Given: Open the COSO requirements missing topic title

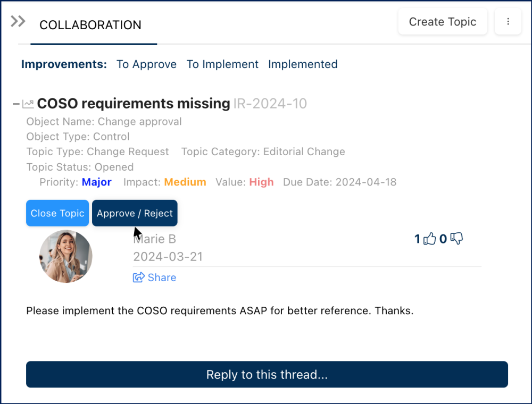Looking at the screenshot, I should (x=134, y=103).
